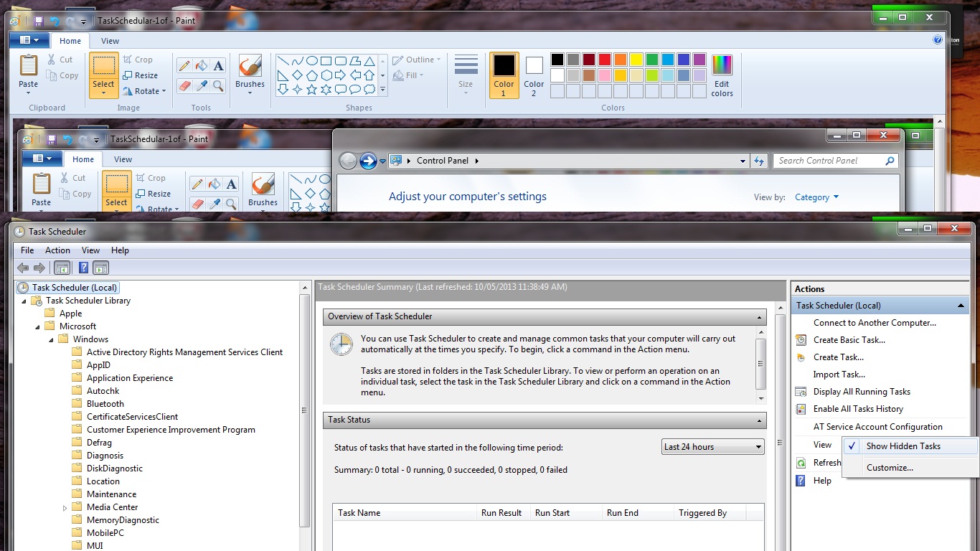This screenshot has width=980, height=551.
Task: Toggle the Show Hidden Tasks option
Action: pyautogui.click(x=903, y=446)
